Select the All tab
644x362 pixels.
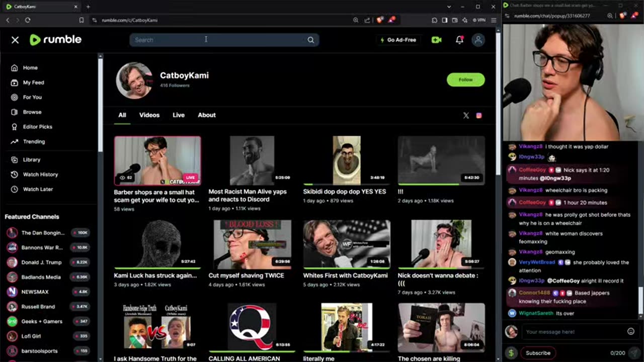pyautogui.click(x=122, y=115)
